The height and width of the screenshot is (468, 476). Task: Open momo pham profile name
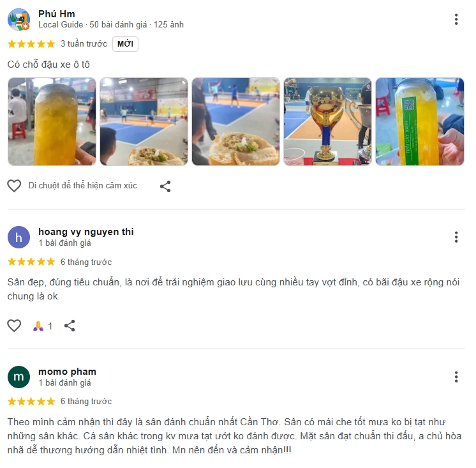pos(67,372)
